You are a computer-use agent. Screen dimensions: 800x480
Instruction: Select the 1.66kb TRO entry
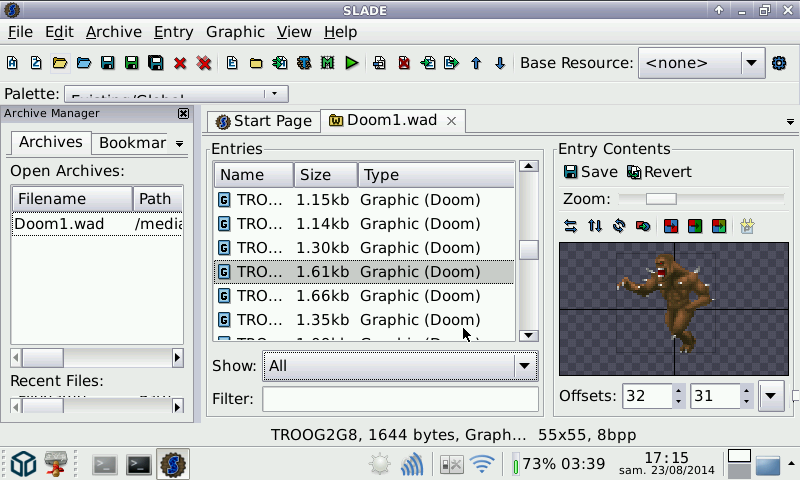click(364, 296)
